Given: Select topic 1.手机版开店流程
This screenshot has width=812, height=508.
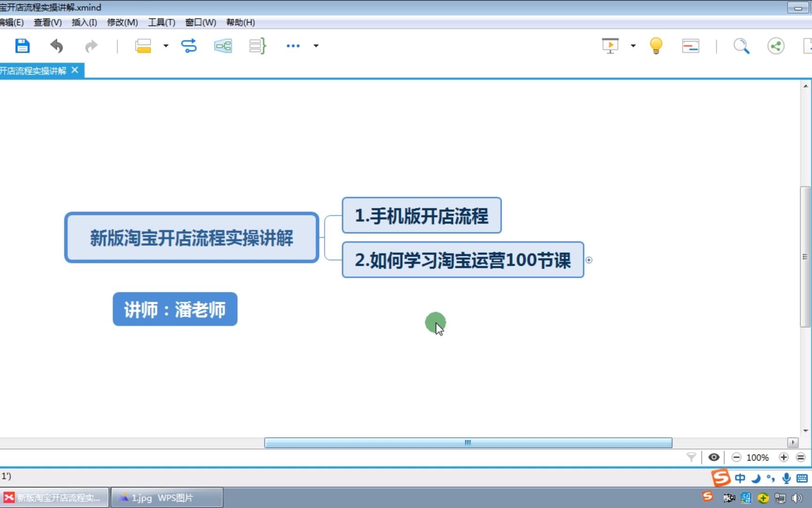Looking at the screenshot, I should (x=422, y=215).
